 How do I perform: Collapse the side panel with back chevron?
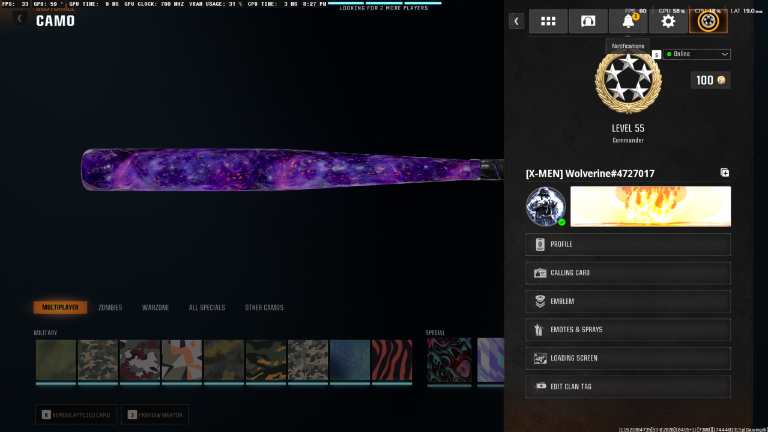click(516, 21)
